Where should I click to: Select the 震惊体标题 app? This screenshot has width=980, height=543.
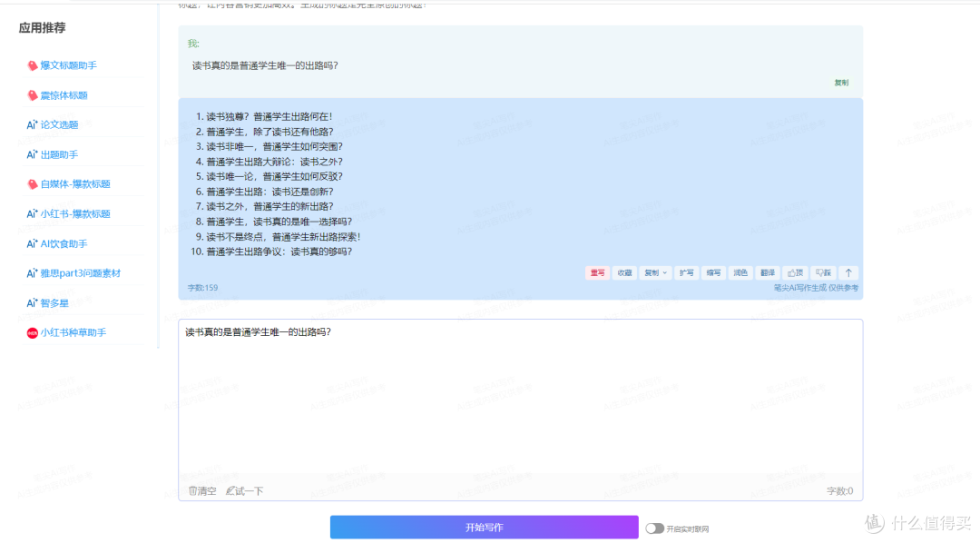(64, 95)
